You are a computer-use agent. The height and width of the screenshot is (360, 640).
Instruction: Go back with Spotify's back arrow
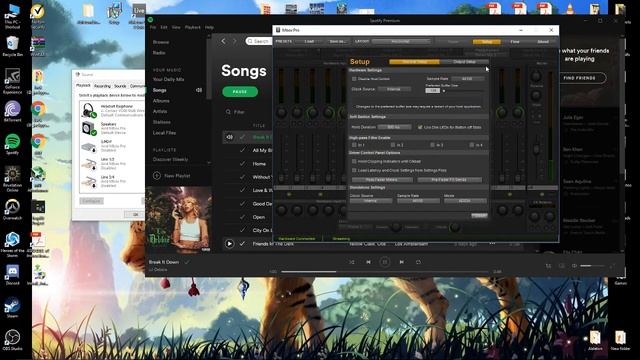click(223, 41)
